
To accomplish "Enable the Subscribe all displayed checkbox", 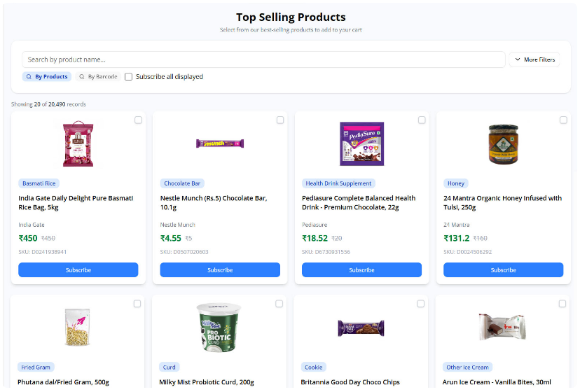I will coord(128,77).
